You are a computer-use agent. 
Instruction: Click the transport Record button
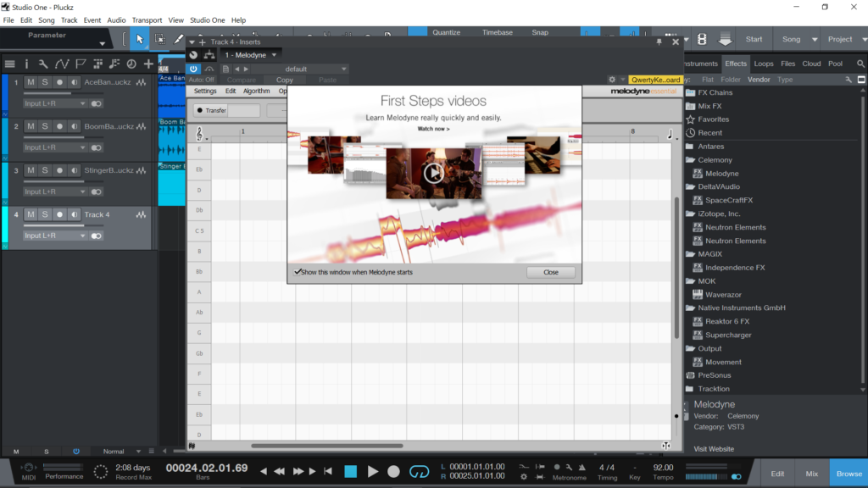pos(393,471)
